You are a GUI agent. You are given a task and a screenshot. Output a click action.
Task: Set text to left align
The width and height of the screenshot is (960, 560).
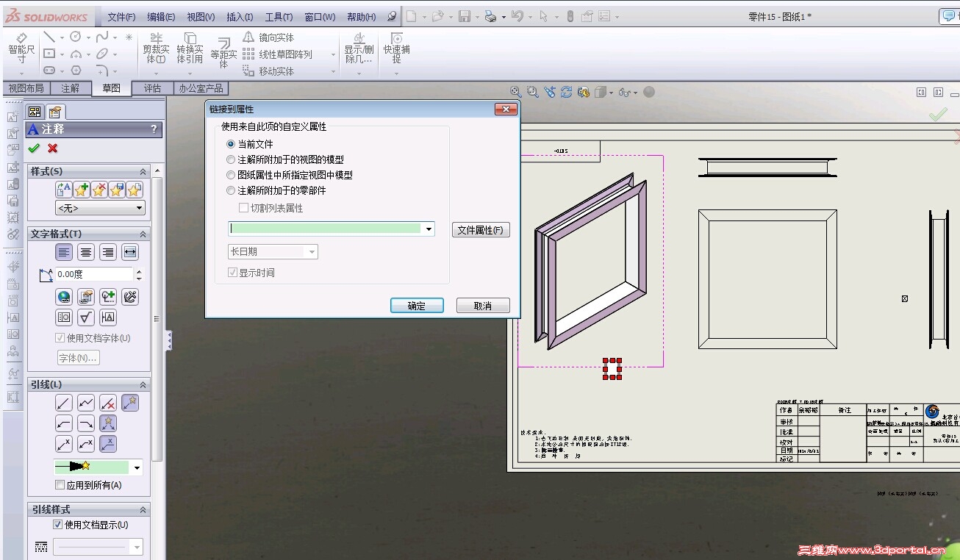tap(65, 252)
